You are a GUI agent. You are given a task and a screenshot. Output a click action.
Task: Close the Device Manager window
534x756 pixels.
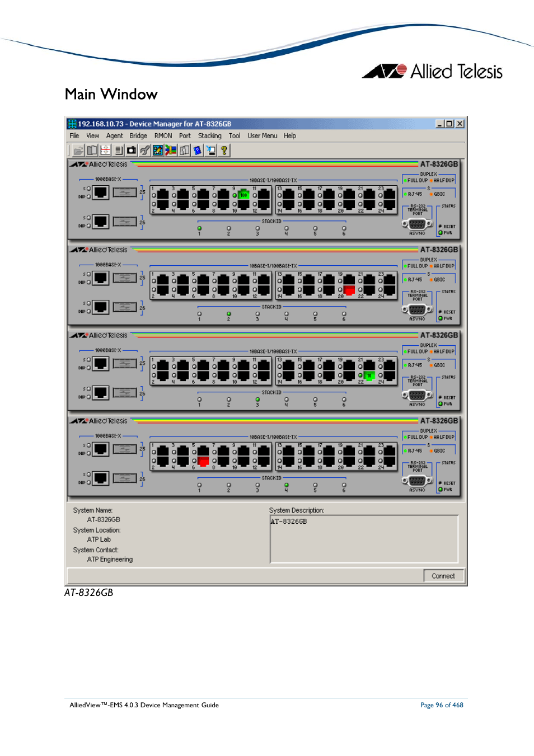point(460,124)
